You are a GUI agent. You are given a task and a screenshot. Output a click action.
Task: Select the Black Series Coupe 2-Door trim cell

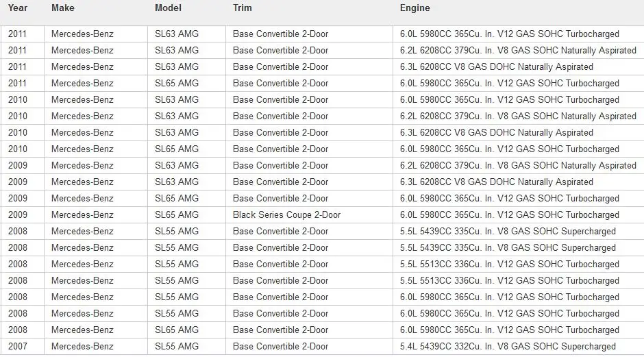309,215
